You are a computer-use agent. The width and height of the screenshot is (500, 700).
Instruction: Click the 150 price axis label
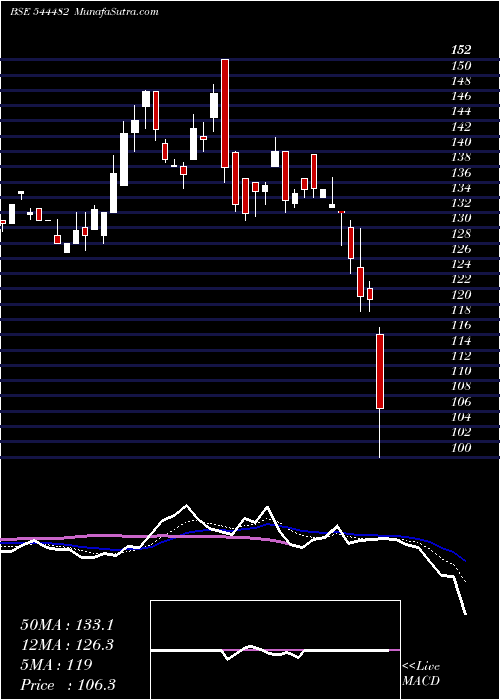(461, 66)
